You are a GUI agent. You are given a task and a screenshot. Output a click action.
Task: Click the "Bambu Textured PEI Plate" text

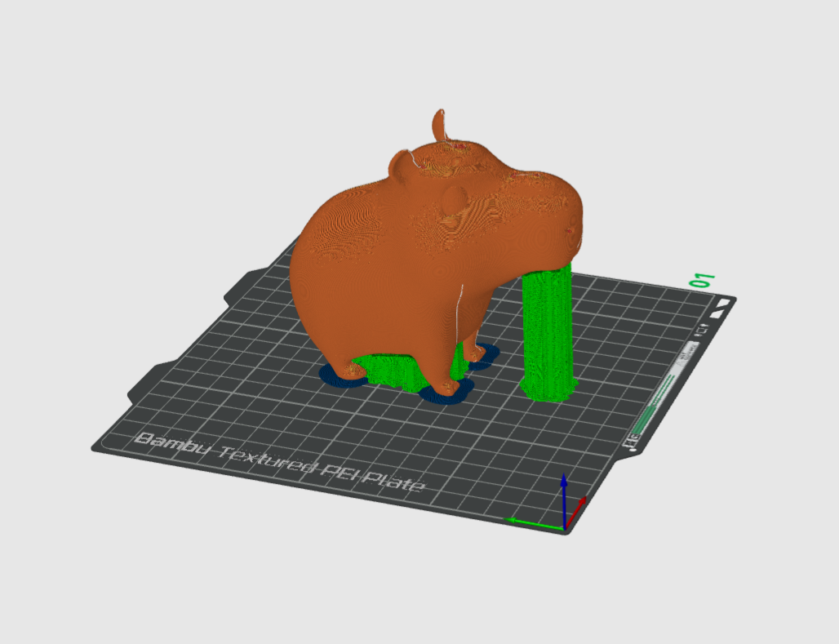point(279,462)
